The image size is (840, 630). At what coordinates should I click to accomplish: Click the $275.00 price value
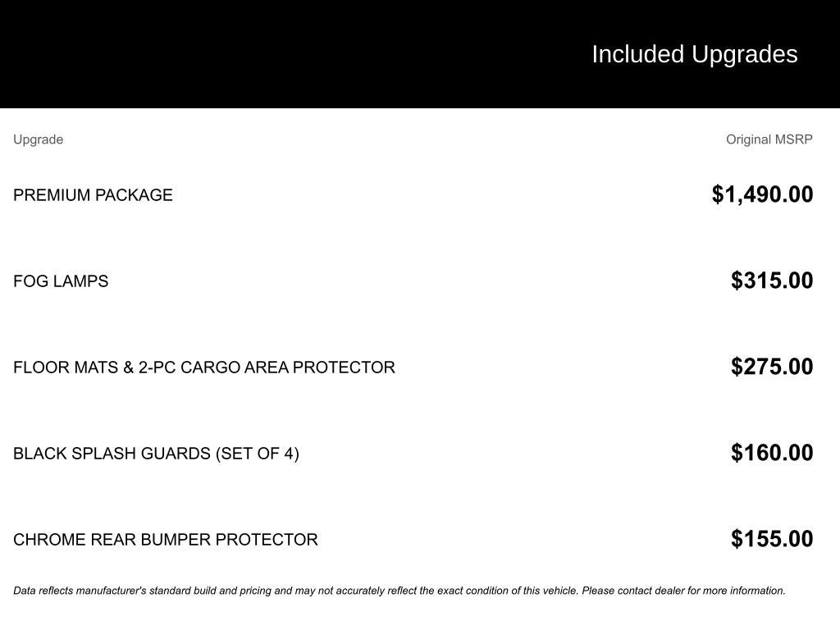[x=772, y=367]
